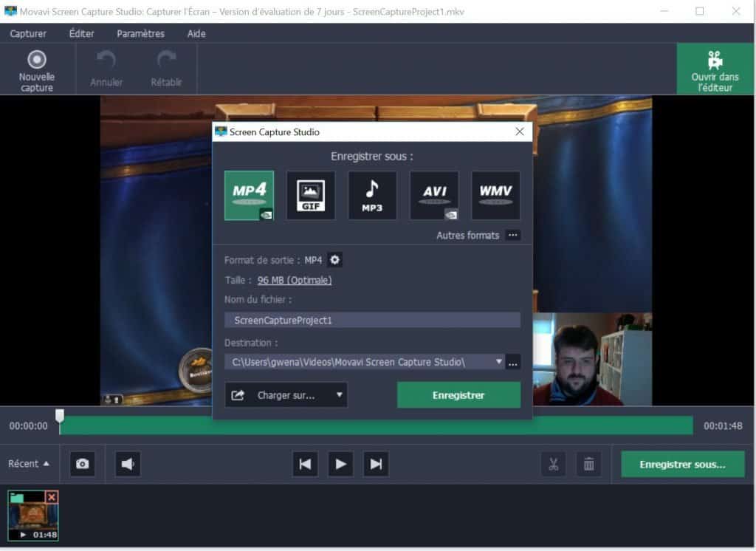Click the file name input field

click(372, 320)
